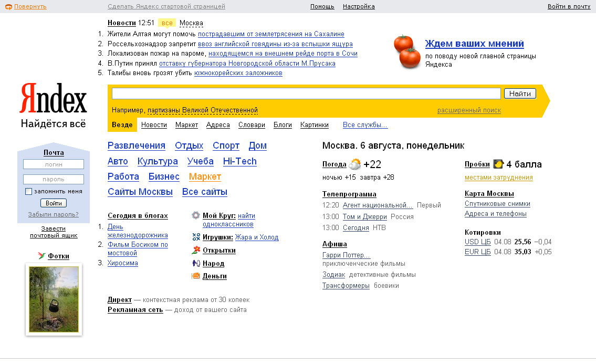
Task: Switch to the Блоги search tab
Action: coord(283,125)
